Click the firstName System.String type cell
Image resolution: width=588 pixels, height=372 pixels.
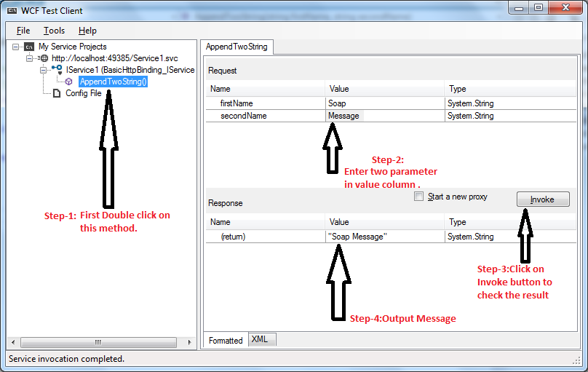[x=511, y=103]
